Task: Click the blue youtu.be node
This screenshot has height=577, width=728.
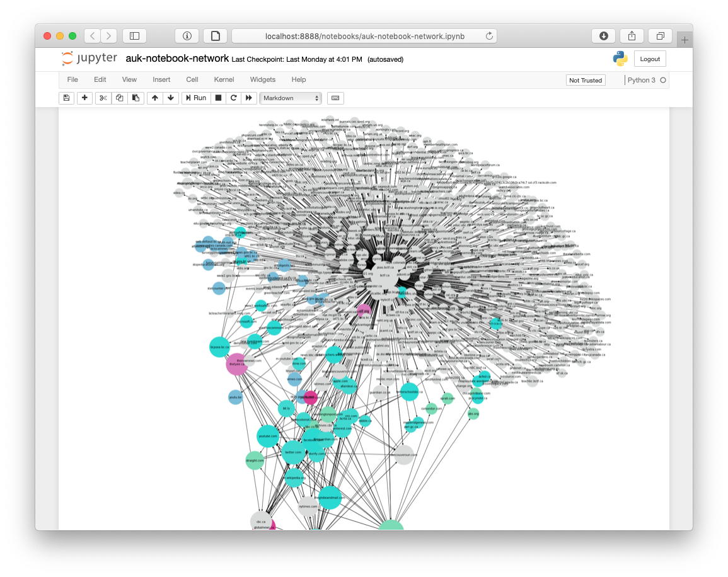Action: (235, 397)
